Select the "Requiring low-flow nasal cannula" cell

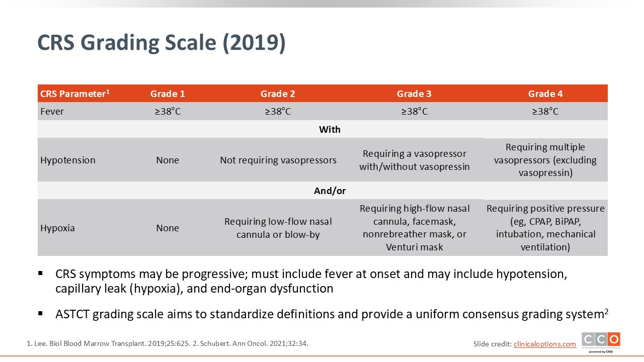[x=278, y=228]
